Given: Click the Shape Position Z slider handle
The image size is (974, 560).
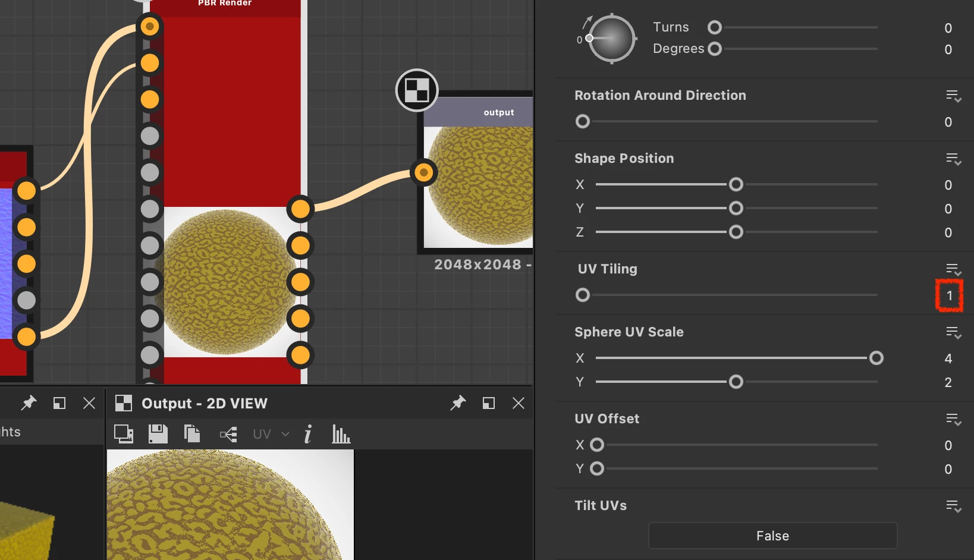Looking at the screenshot, I should (x=736, y=232).
